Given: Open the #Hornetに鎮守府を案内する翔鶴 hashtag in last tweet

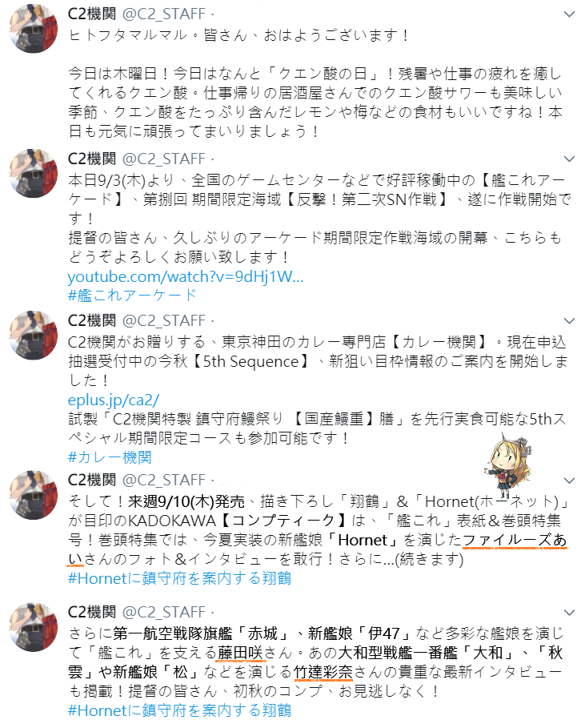Looking at the screenshot, I should (x=179, y=710).
